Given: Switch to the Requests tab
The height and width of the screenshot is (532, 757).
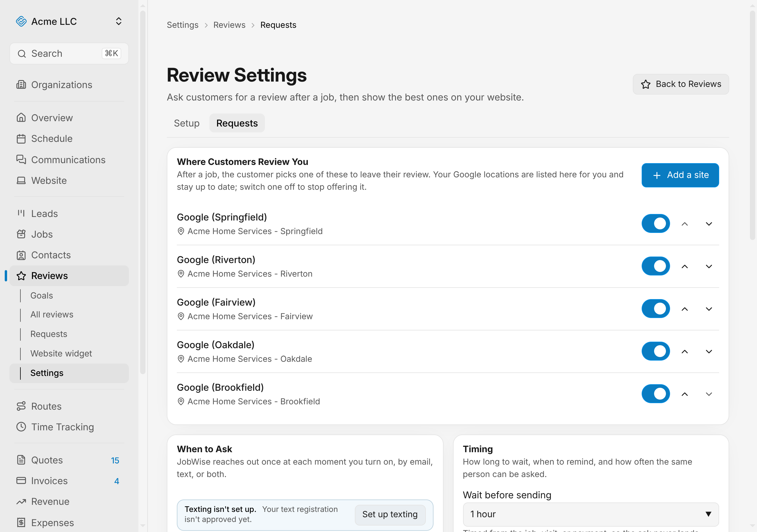Looking at the screenshot, I should click(x=237, y=123).
